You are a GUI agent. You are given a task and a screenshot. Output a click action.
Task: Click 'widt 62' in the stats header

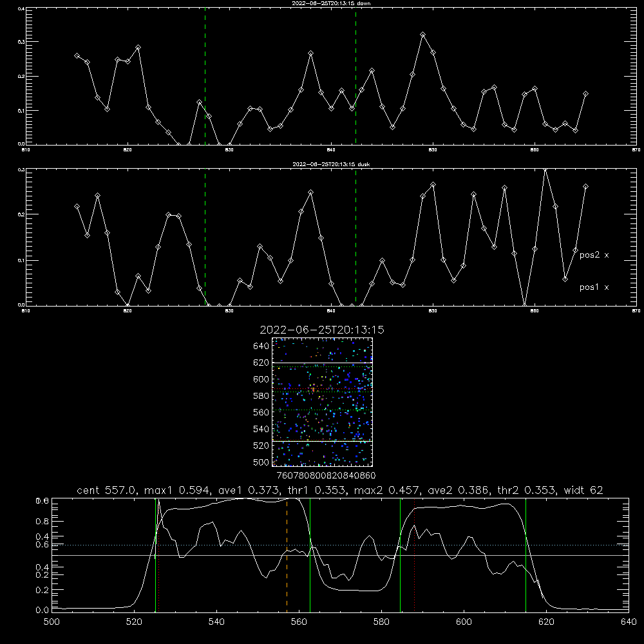[583, 490]
